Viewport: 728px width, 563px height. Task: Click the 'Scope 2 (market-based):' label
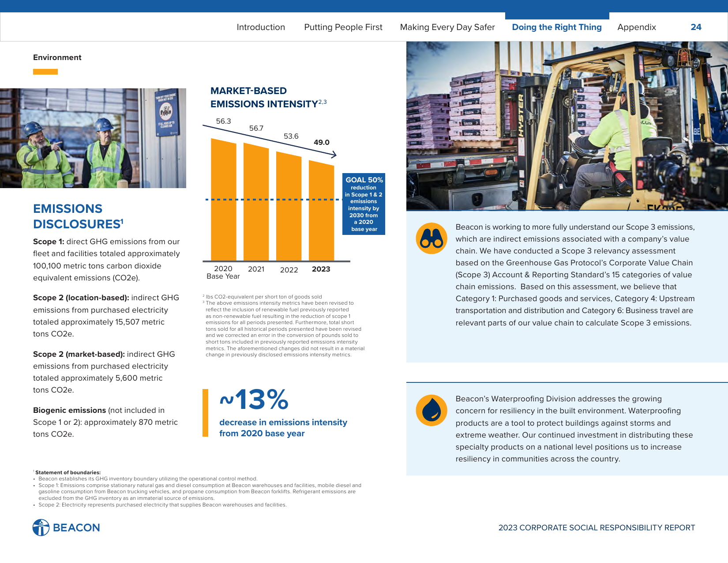pyautogui.click(x=79, y=354)
